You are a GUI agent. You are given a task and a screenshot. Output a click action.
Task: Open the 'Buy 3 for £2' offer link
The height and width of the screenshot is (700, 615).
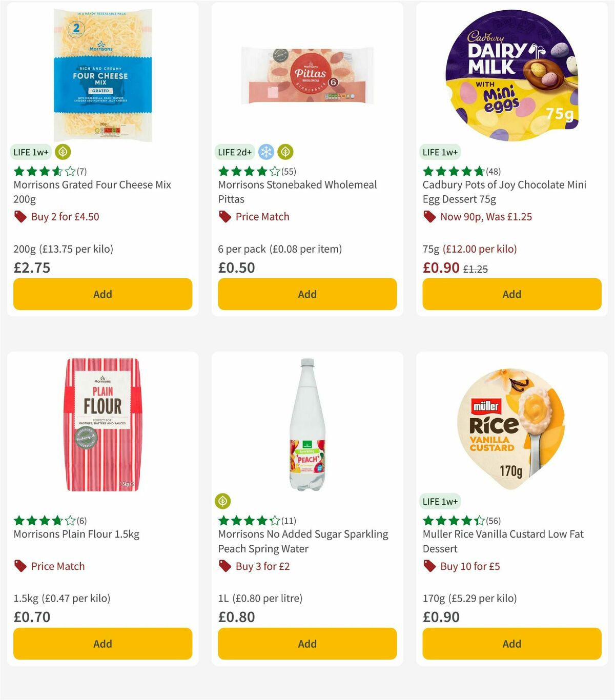[262, 566]
